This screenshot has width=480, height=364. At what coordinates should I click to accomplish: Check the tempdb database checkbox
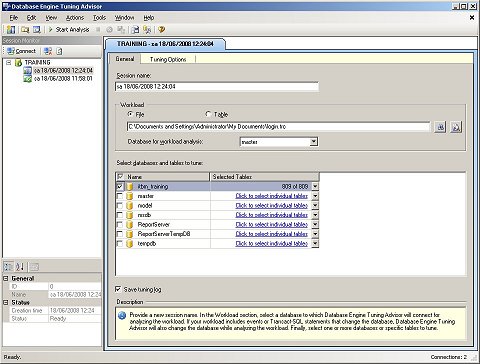click(120, 244)
